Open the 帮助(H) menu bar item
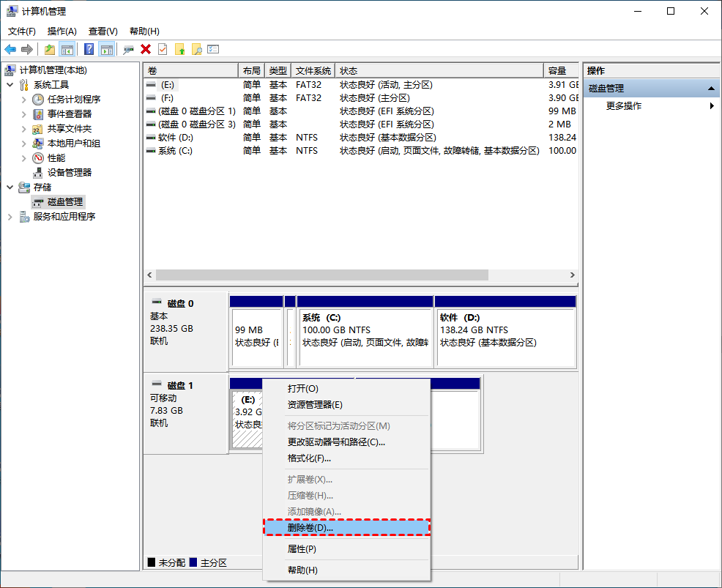The height and width of the screenshot is (588, 722). (144, 31)
